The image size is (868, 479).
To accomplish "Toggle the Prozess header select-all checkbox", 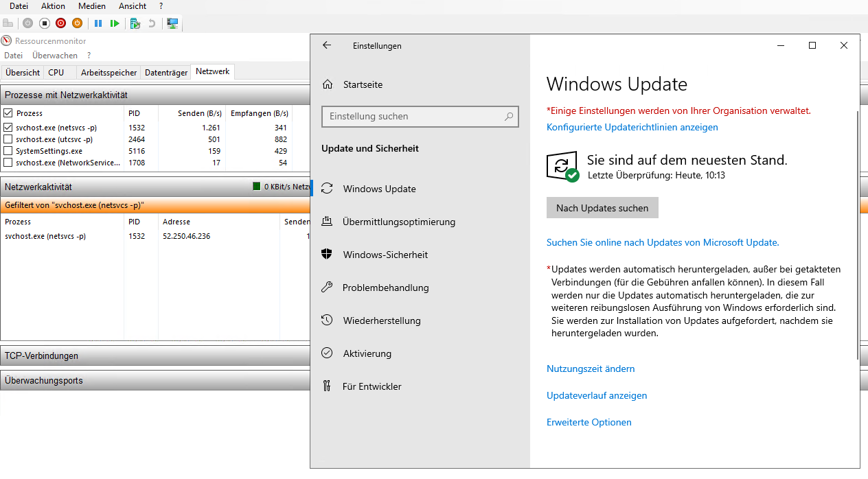I will coord(8,113).
